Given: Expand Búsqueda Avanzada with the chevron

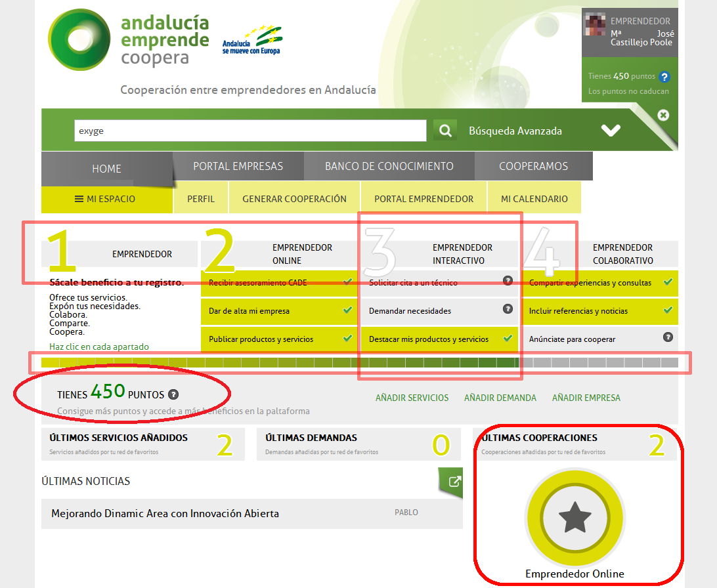Looking at the screenshot, I should click(611, 131).
